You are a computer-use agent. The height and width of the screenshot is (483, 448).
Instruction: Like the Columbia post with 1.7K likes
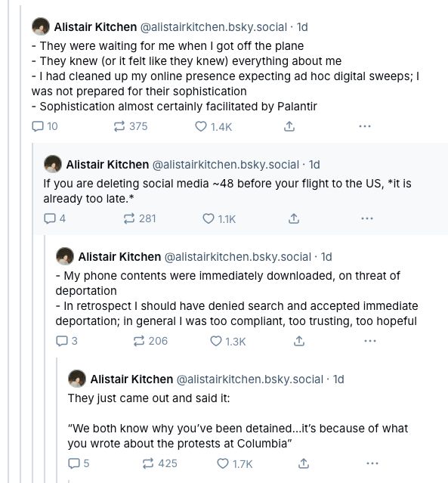coord(235,464)
